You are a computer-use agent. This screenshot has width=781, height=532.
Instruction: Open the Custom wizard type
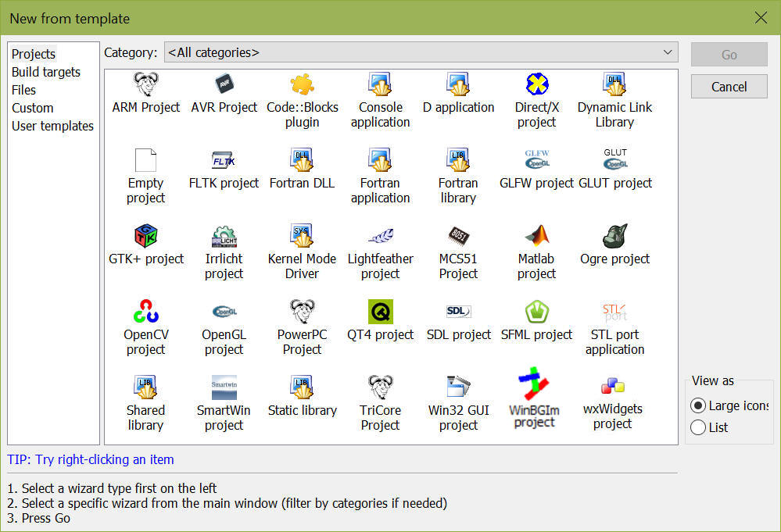pos(32,108)
